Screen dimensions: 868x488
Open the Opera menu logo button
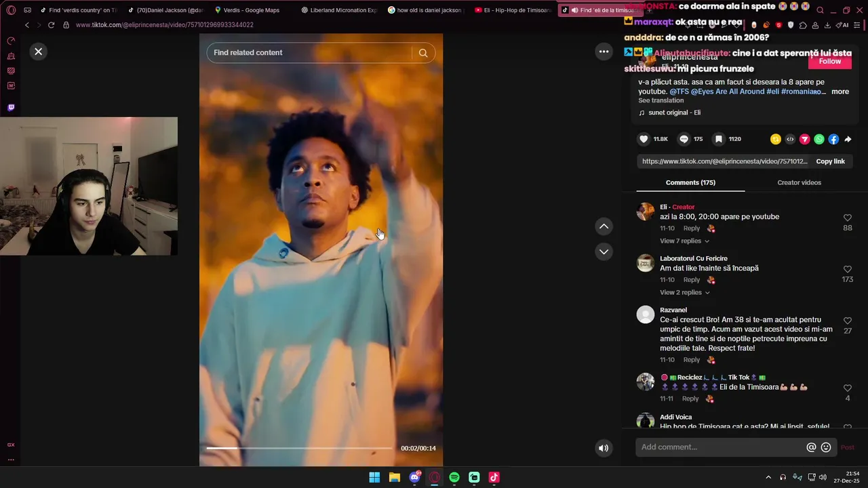point(11,10)
